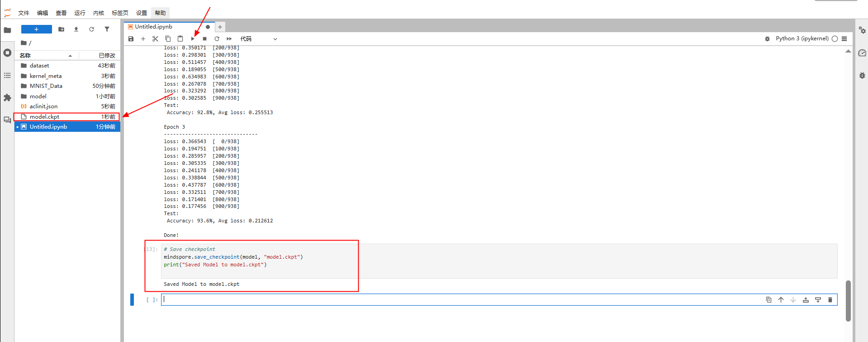Open the 帮助 menu

point(160,13)
